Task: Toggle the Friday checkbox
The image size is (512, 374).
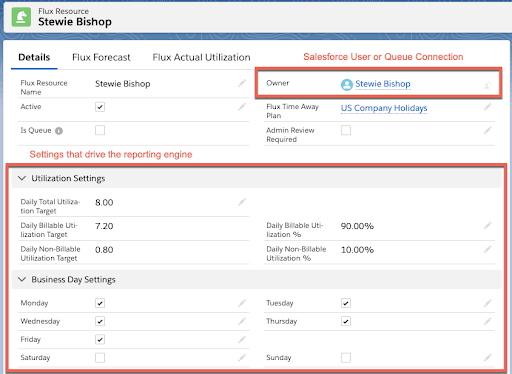Action: [100, 340]
